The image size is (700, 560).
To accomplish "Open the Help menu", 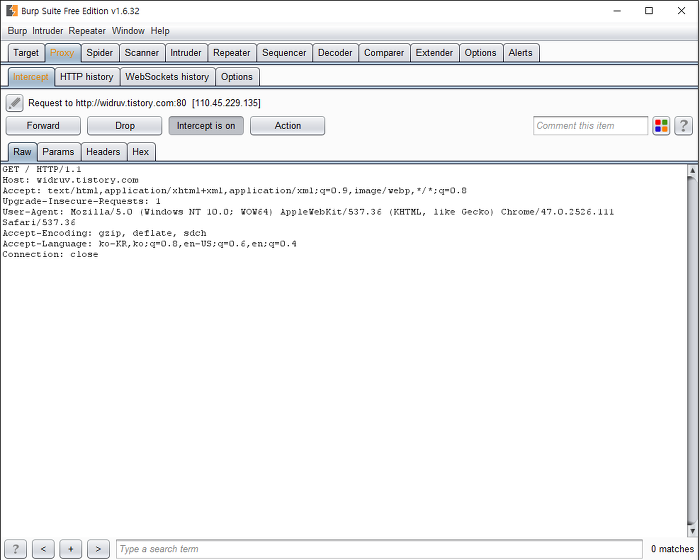I will [160, 31].
